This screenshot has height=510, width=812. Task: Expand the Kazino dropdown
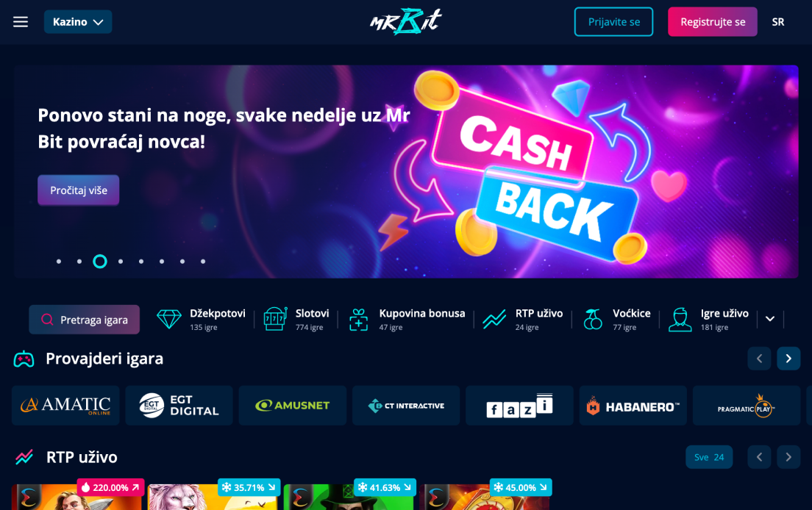[x=78, y=22]
